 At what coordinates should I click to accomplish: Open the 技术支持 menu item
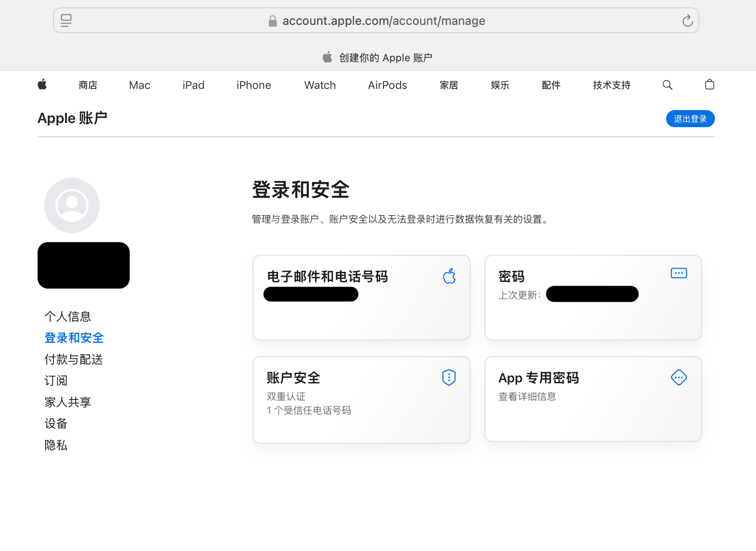(x=611, y=85)
